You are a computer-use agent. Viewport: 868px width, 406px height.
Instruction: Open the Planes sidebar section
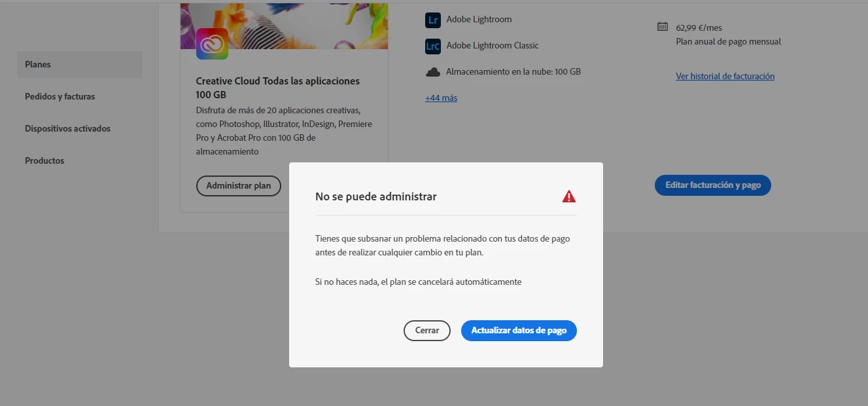point(80,64)
